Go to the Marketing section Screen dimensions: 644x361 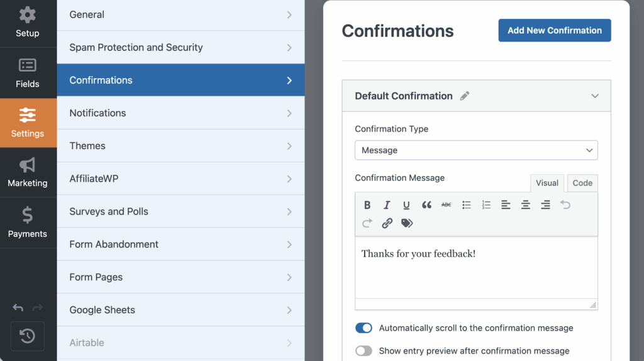pyautogui.click(x=28, y=173)
